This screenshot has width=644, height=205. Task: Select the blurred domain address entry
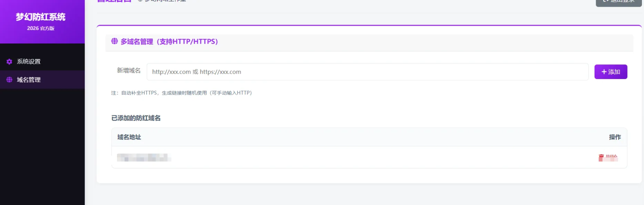coord(144,158)
